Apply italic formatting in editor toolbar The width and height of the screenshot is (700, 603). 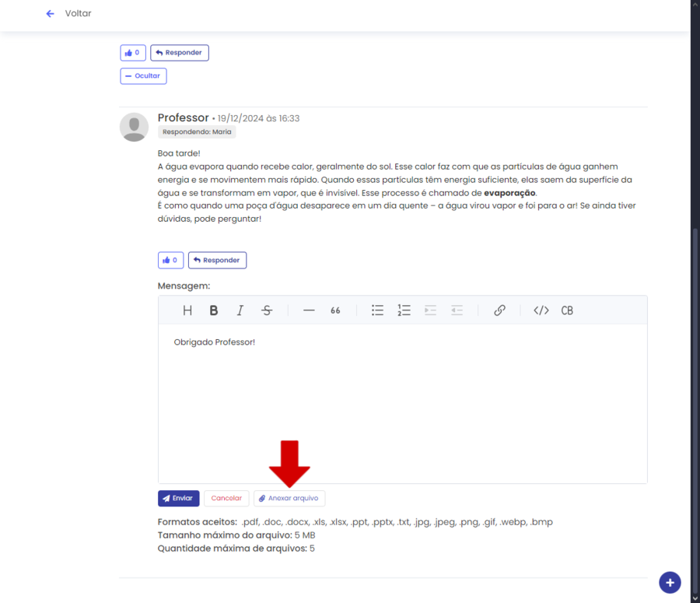click(240, 310)
